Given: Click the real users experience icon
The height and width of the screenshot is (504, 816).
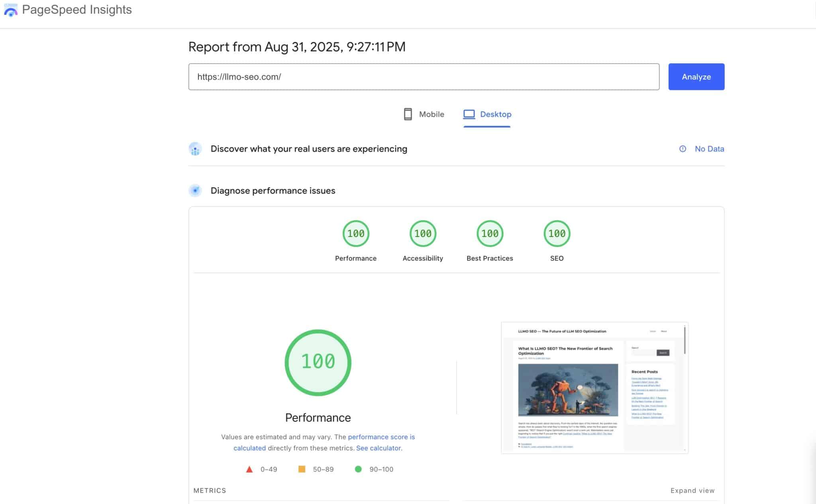Looking at the screenshot, I should click(195, 149).
